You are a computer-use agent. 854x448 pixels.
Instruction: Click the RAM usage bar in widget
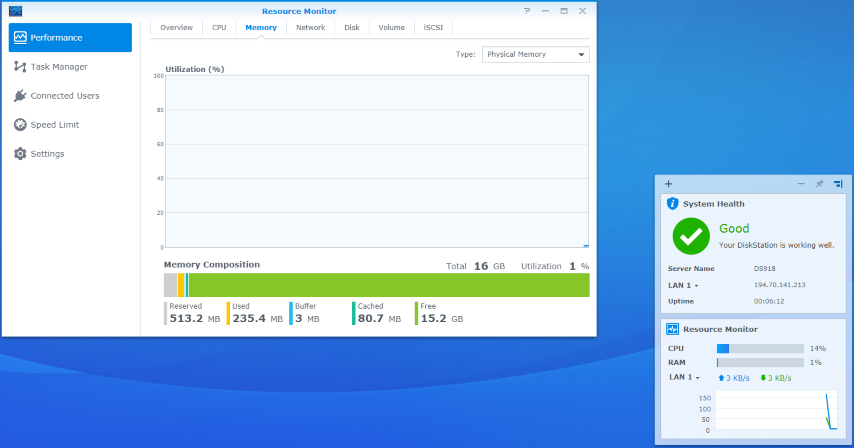tap(760, 363)
